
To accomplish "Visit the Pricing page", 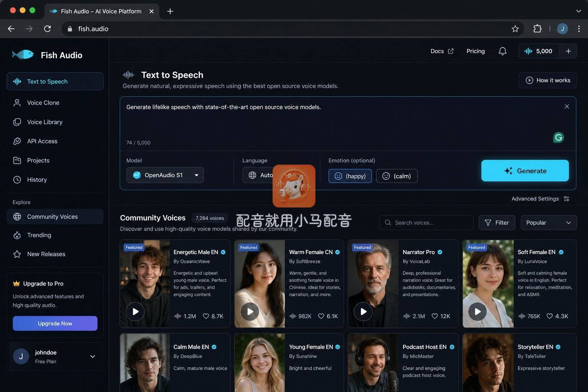I will [475, 51].
